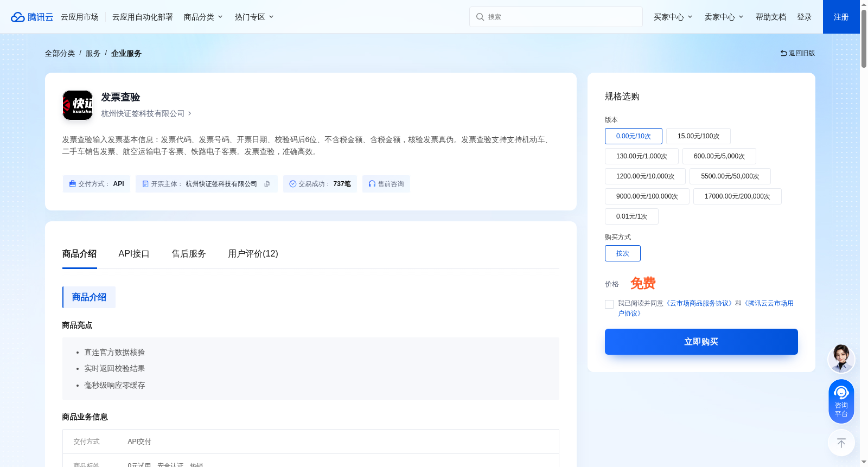Click the 发票查验 product logo thumbnail
This screenshot has height=467, width=868.
tap(78, 105)
